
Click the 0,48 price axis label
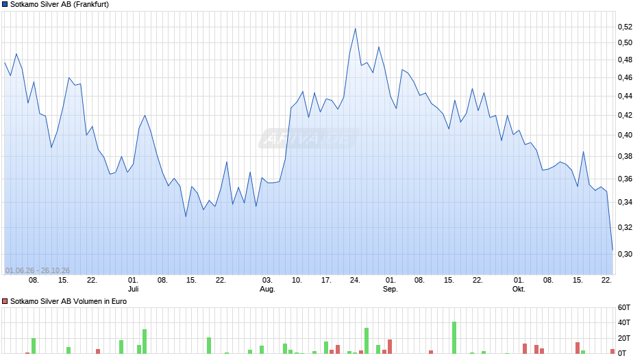click(x=625, y=60)
